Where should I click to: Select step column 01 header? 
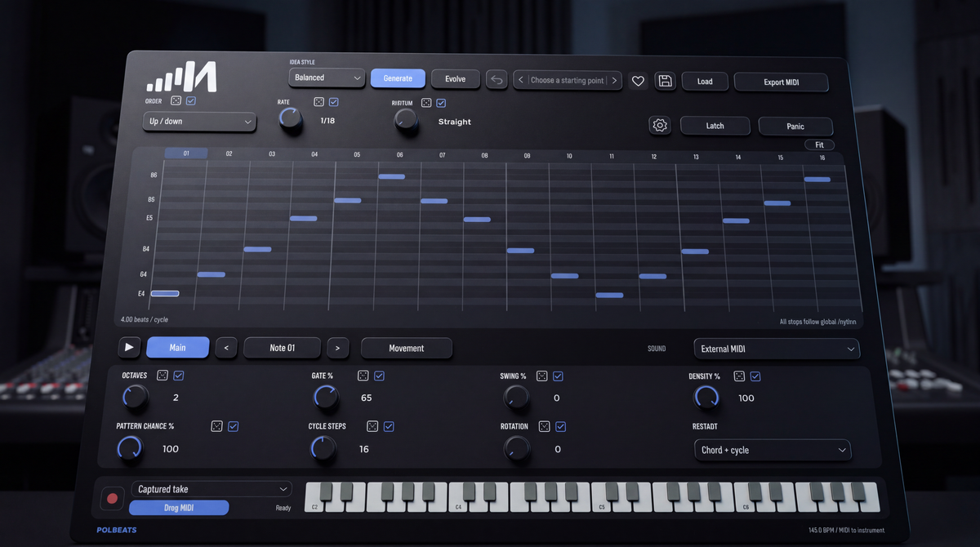click(x=186, y=153)
